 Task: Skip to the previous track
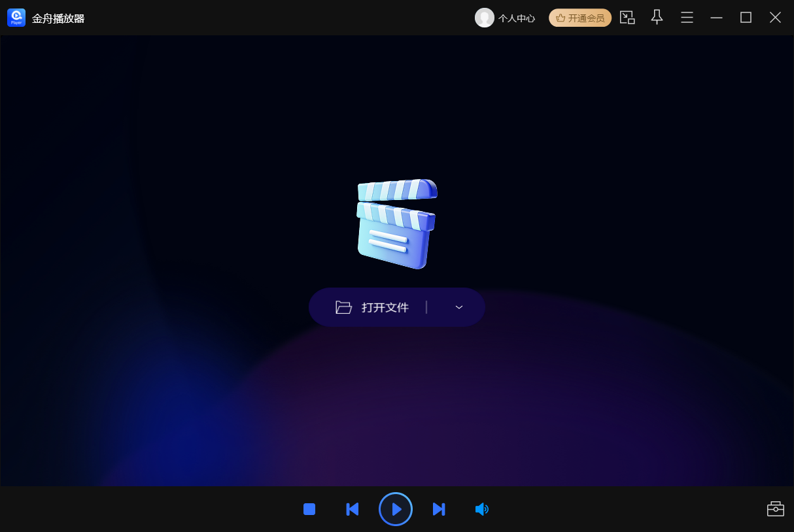point(353,509)
